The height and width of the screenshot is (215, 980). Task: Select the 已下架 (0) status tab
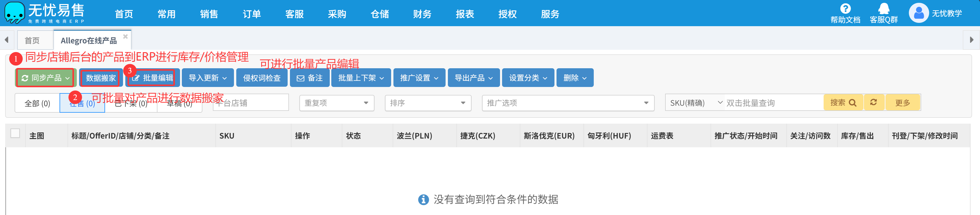131,103
